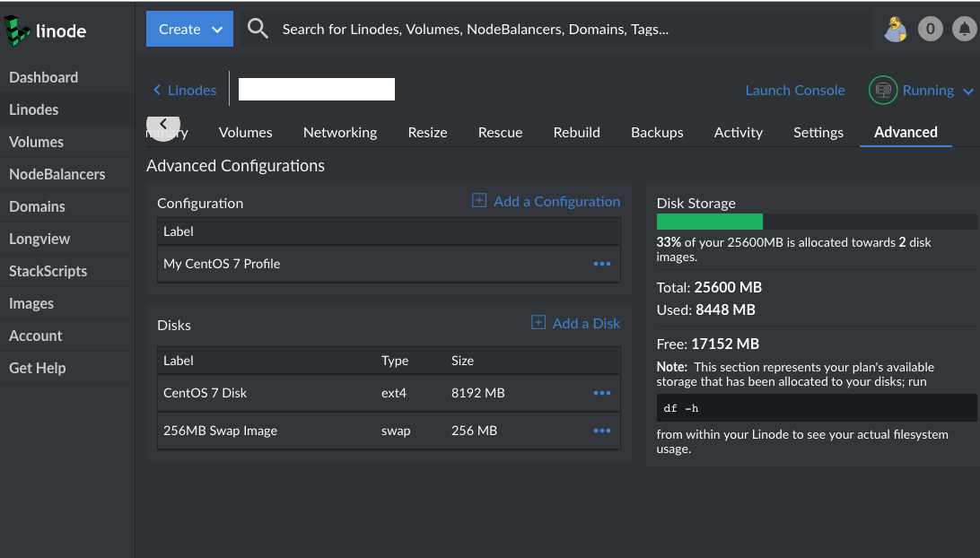The width and height of the screenshot is (980, 558).
Task: Click the df -h command box
Action: [817, 408]
